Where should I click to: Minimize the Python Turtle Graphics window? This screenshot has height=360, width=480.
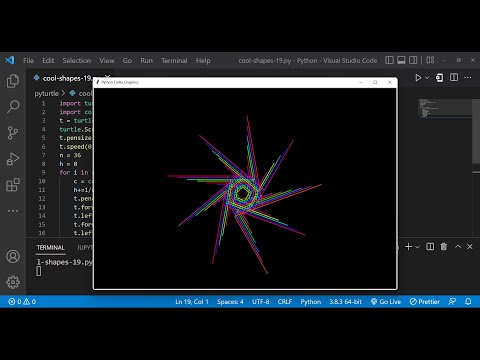(x=361, y=82)
